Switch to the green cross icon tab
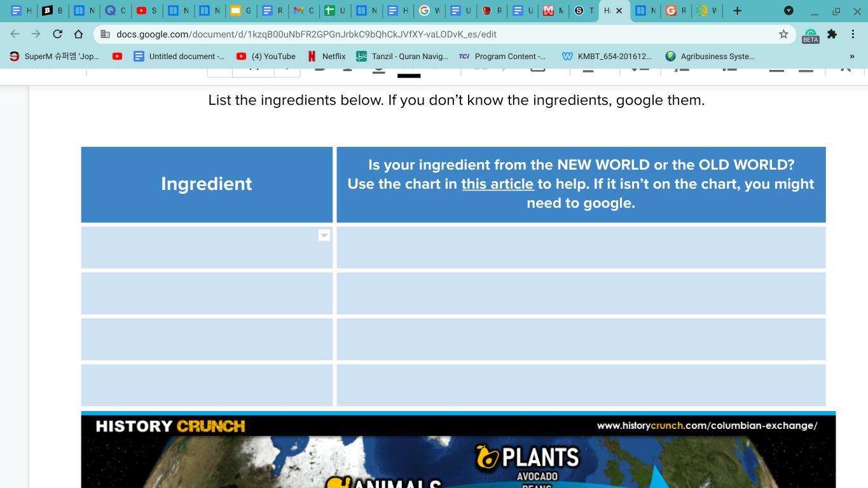This screenshot has height=488, width=868. pyautogui.click(x=334, y=11)
